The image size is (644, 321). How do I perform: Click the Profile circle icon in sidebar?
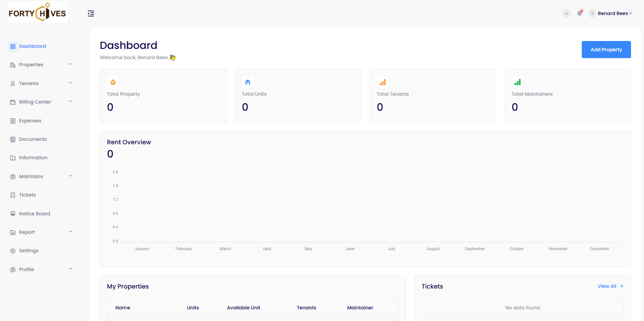(13, 269)
